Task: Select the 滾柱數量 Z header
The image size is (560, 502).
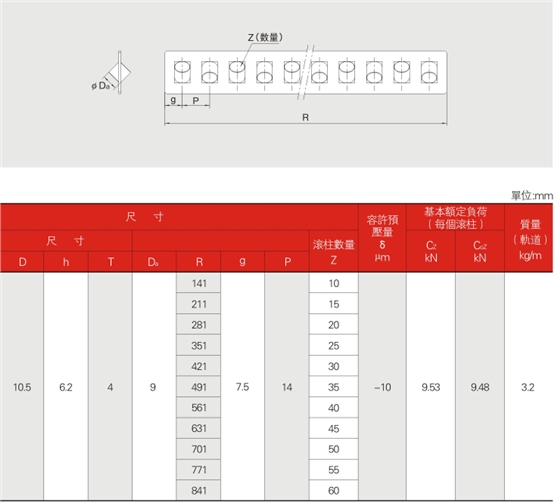Action: [334, 252]
